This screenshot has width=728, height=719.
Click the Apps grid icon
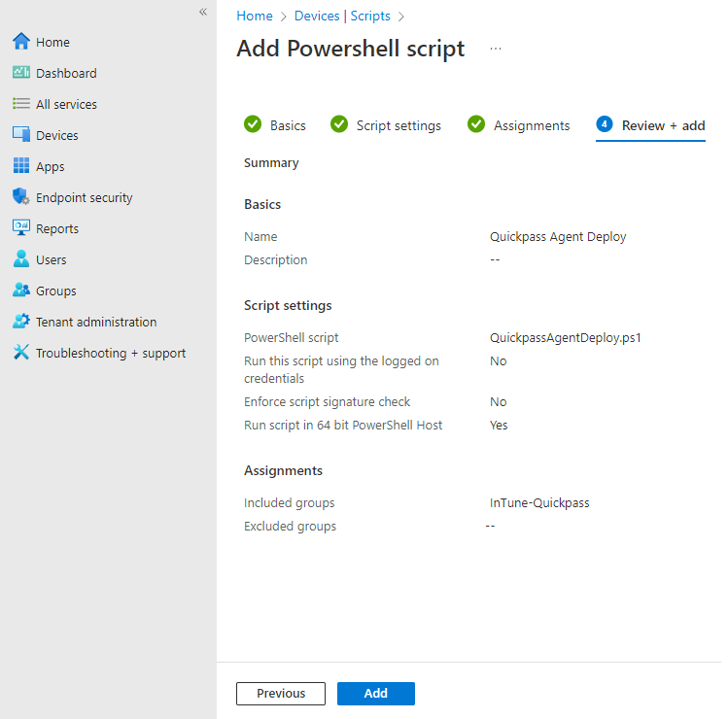pos(21,166)
